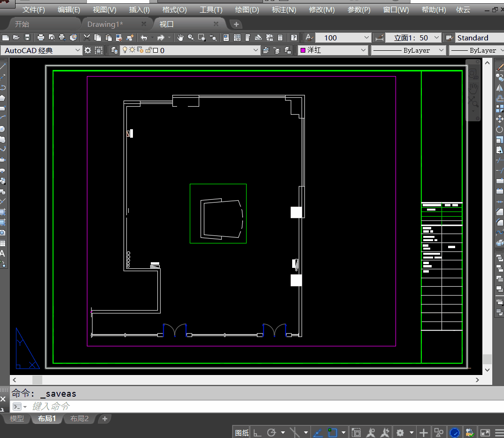Click the Copy clipboard icon
Image resolution: width=504 pixels, height=438 pixels.
point(98,38)
